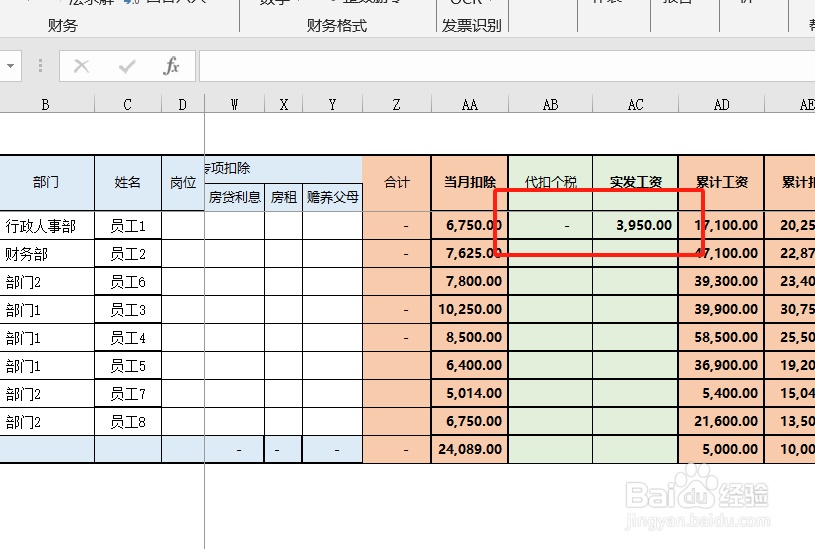Open the Name Box dropdown arrow

[x=10, y=66]
